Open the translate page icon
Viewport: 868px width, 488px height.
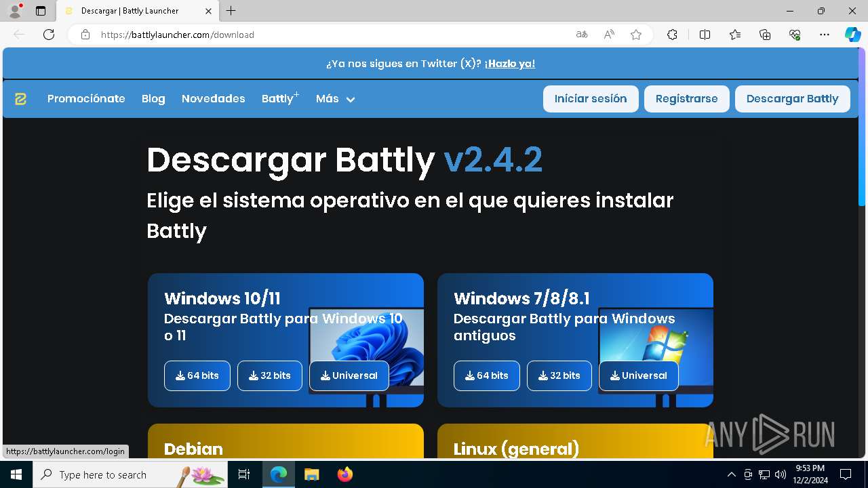(581, 35)
